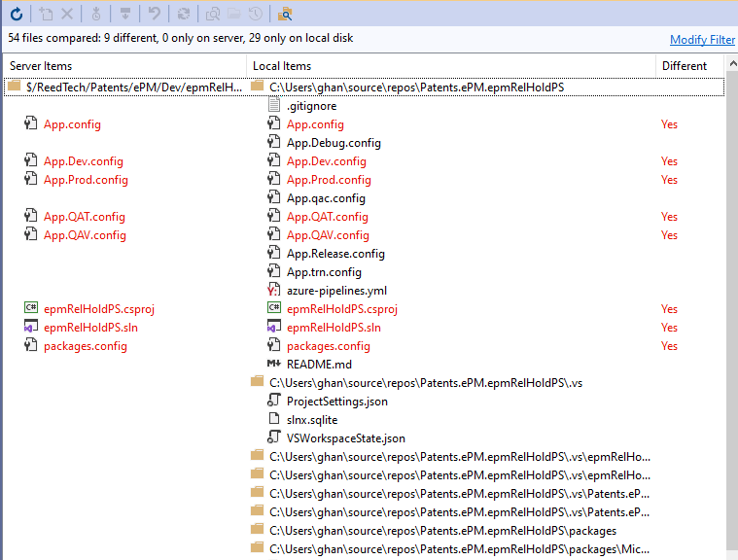
Task: Click the Yes value for epmRelHoldPS.csproj
Action: [x=669, y=309]
